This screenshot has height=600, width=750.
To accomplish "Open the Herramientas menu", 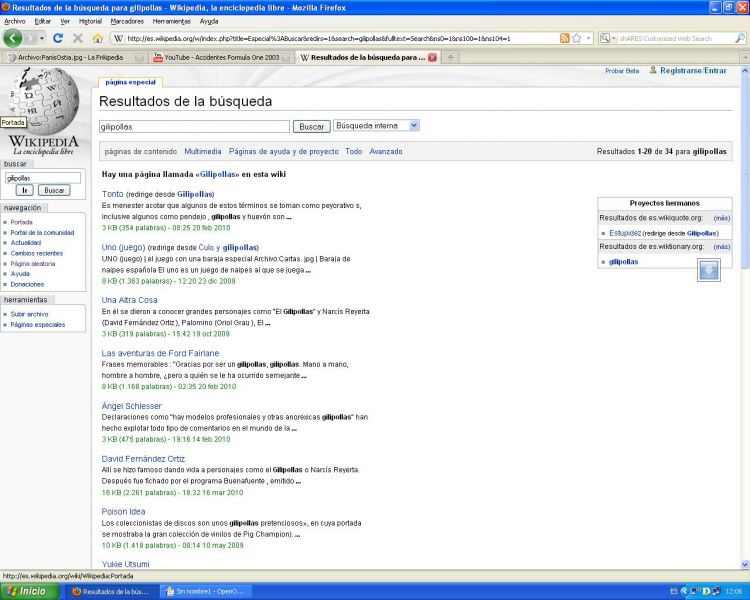I will pyautogui.click(x=172, y=21).
